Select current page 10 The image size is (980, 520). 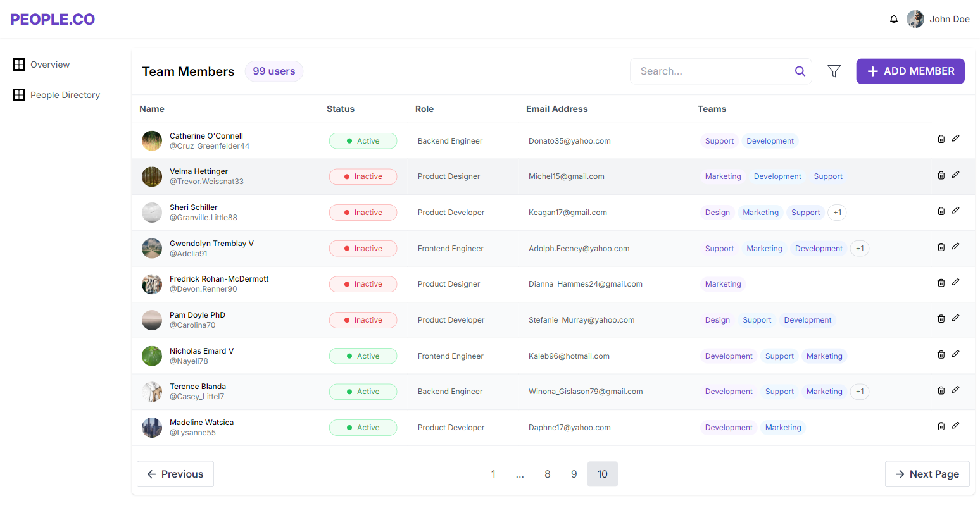[x=603, y=474]
